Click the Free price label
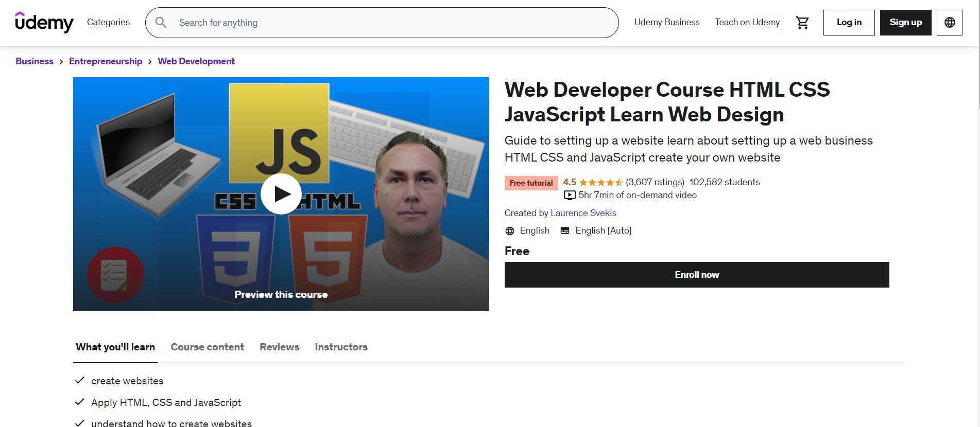The height and width of the screenshot is (427, 980). [x=517, y=251]
